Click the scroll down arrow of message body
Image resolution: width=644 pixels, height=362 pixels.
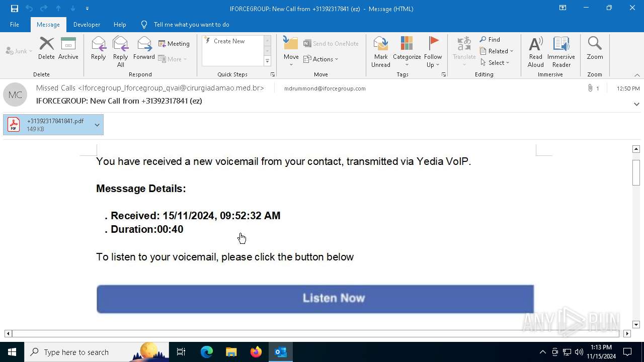pos(636,324)
